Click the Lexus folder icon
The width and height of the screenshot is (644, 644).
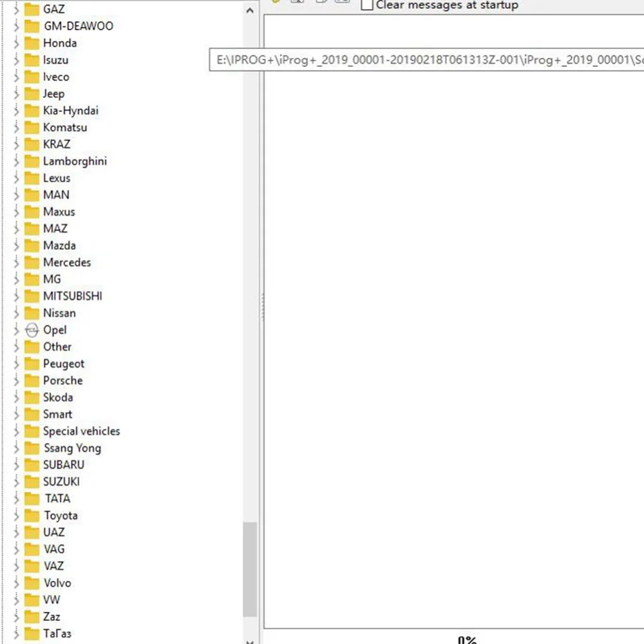tap(32, 178)
